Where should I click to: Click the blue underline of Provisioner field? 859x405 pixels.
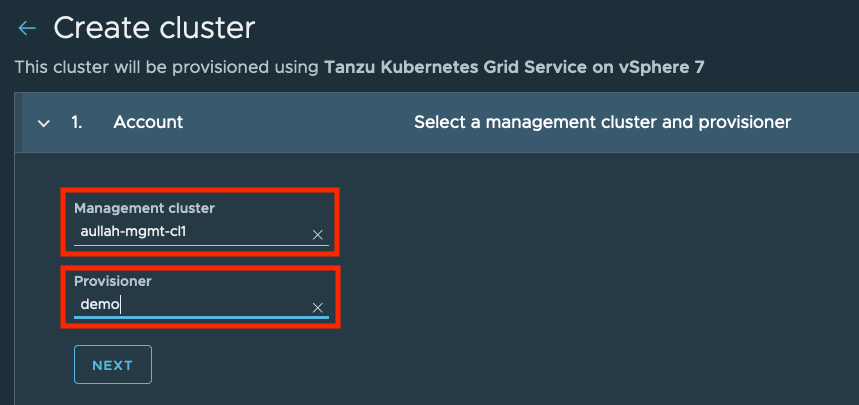click(201, 318)
